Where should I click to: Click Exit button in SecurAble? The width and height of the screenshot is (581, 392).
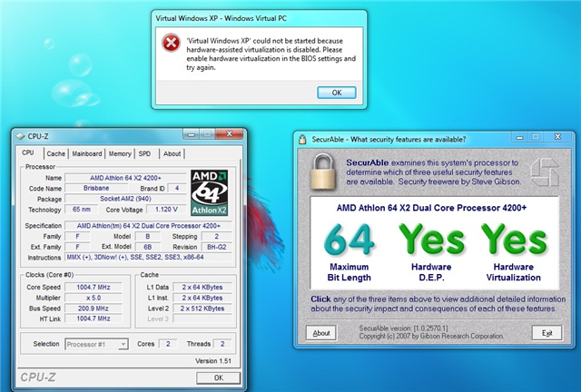[547, 333]
